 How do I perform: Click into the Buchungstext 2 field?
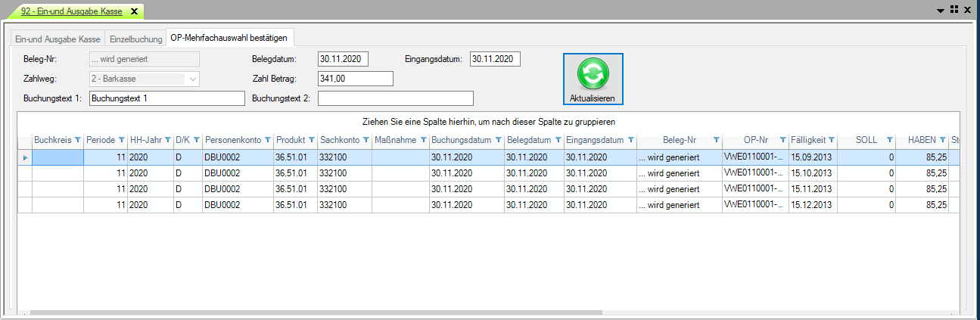(395, 98)
